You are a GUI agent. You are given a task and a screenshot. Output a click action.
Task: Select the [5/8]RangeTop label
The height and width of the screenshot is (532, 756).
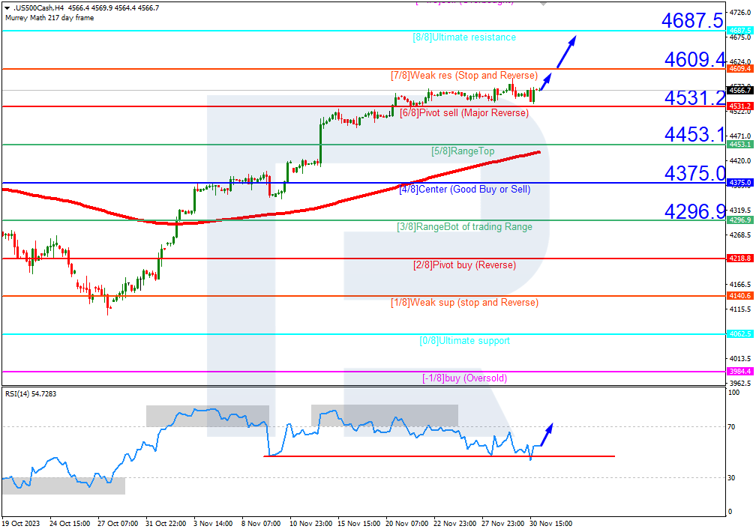click(463, 151)
